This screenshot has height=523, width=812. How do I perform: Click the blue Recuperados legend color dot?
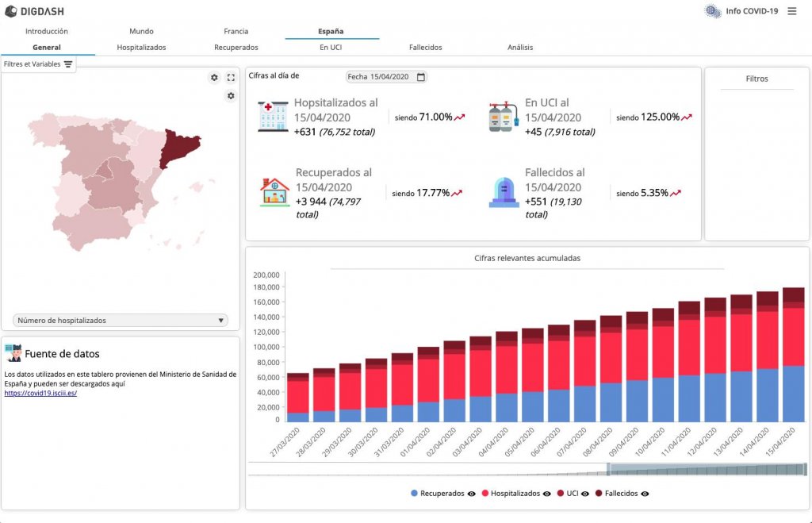(414, 494)
